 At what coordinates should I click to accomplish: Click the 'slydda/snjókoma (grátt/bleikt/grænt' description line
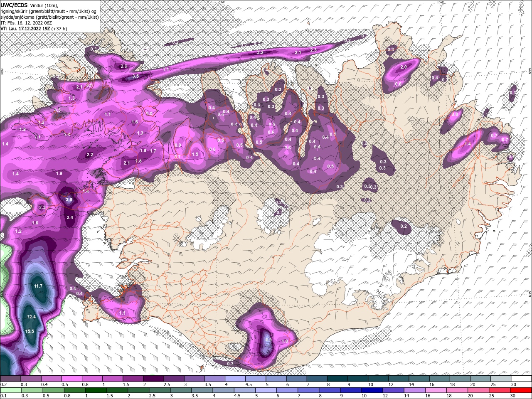(49, 17)
